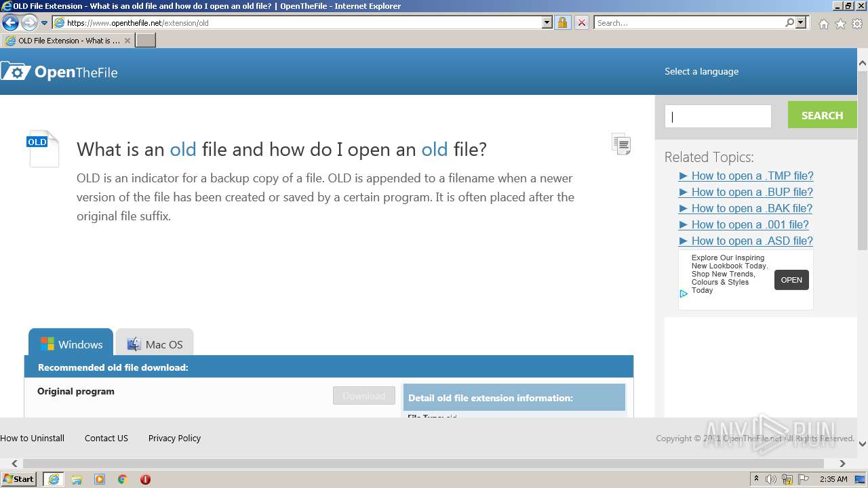Open the How to open a .001 file link
The image size is (868, 488).
click(744, 224)
